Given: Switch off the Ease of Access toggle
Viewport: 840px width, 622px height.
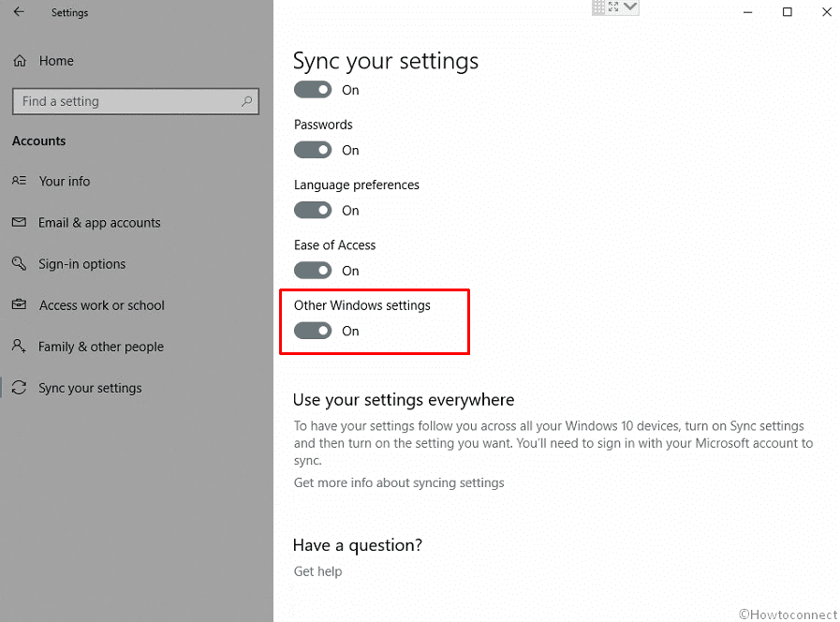Looking at the screenshot, I should pyautogui.click(x=313, y=271).
